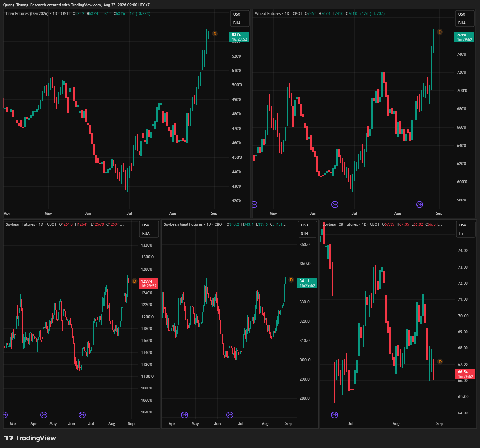480x448 pixels.
Task: Click the Wheat Futures chart title
Action: pyautogui.click(x=268, y=14)
